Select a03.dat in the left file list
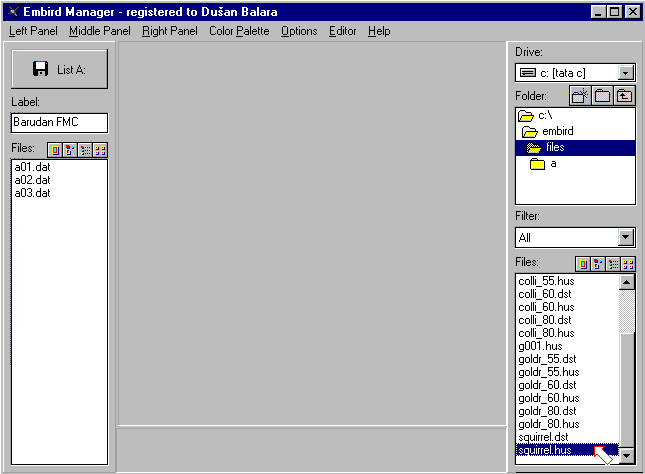Viewport: 645px width, 474px height. pos(32,193)
